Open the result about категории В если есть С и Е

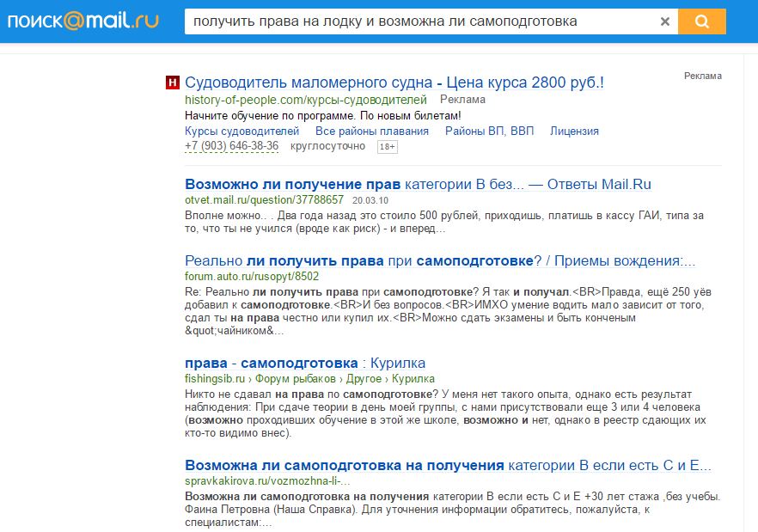click(x=448, y=466)
